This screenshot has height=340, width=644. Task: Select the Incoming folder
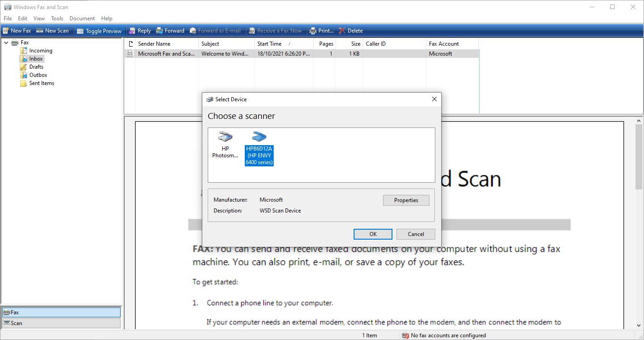(41, 51)
